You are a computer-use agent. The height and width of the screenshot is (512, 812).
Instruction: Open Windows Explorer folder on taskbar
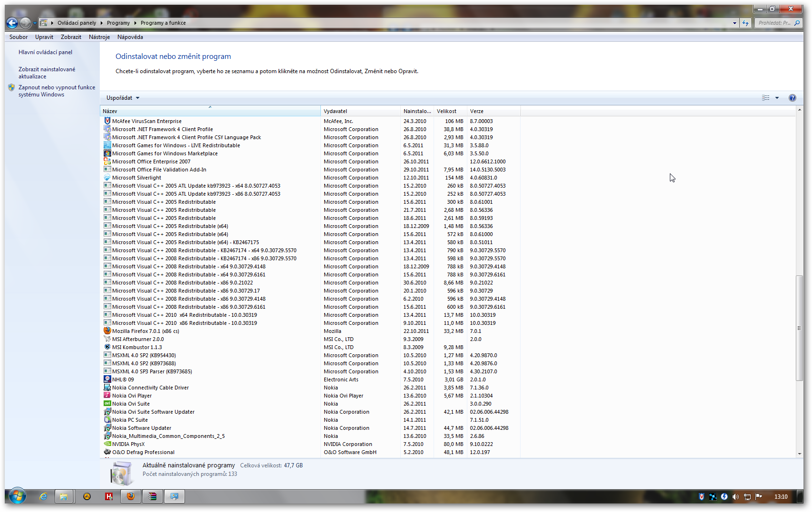point(64,496)
